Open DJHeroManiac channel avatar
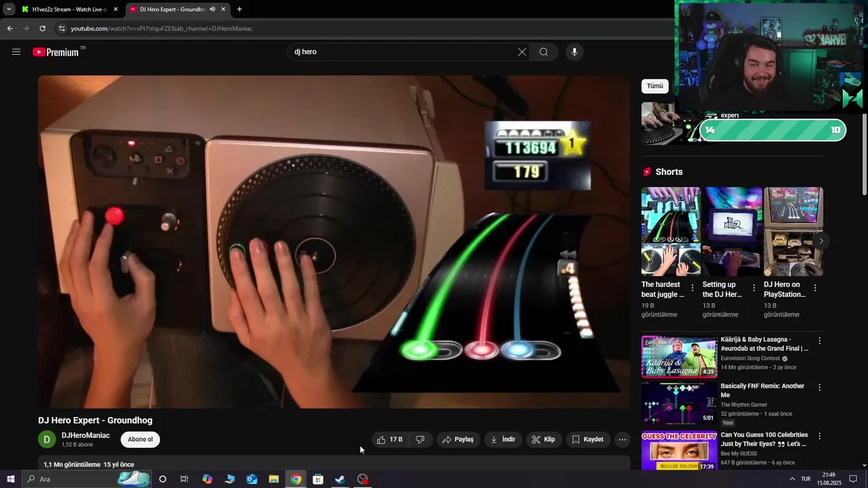 (47, 439)
